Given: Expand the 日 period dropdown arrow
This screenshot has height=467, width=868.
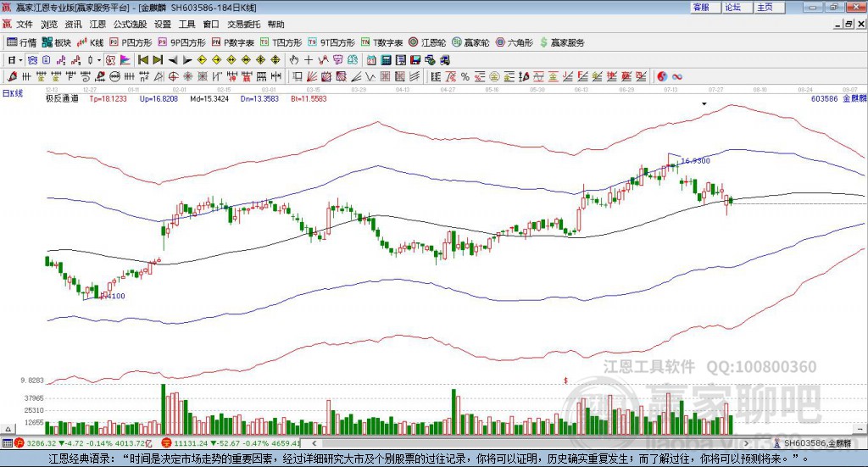Looking at the screenshot, I should pyautogui.click(x=20, y=60).
